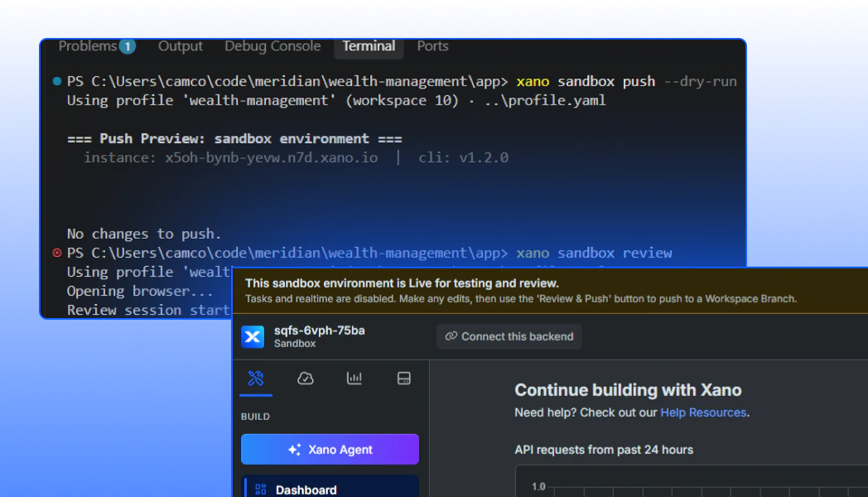This screenshot has width=868, height=497.
Task: Click the instance URL x5oh-bynb-yevw.n7d.xano.io
Action: point(272,157)
